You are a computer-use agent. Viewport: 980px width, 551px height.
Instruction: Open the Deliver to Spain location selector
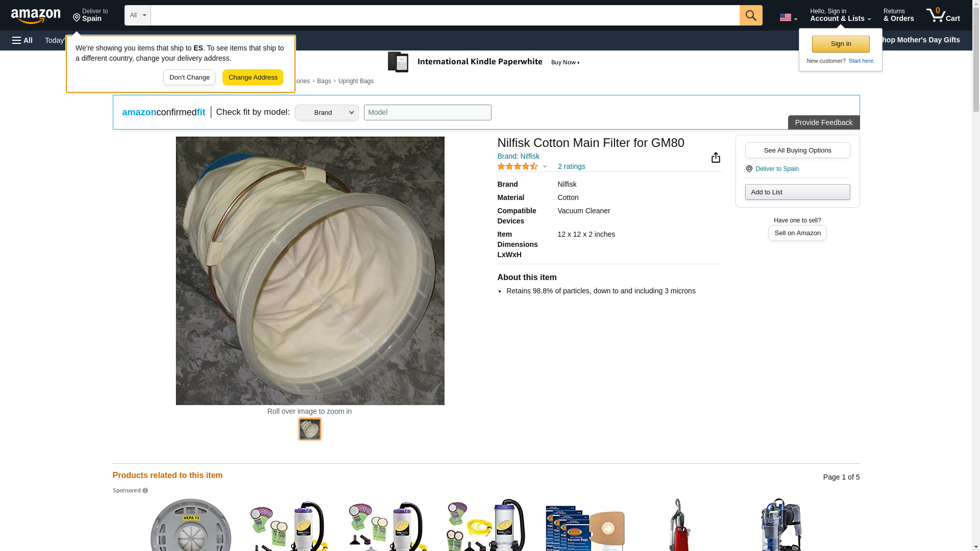click(x=90, y=15)
